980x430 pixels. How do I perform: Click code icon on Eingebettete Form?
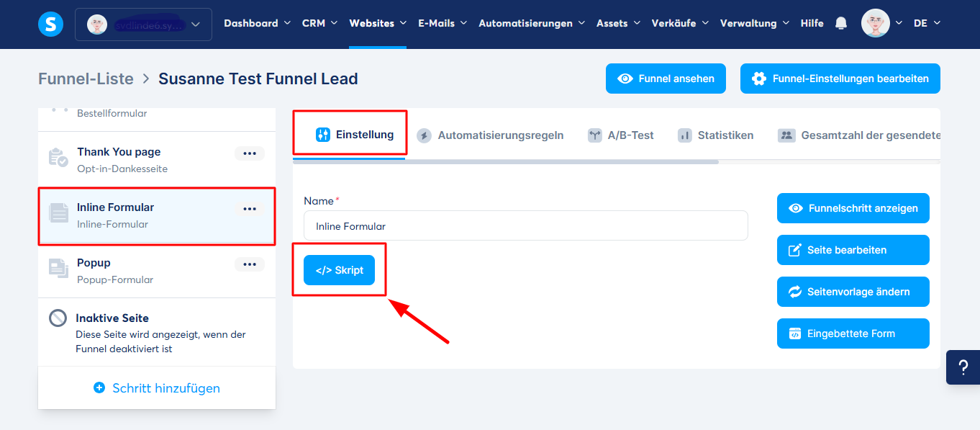795,333
